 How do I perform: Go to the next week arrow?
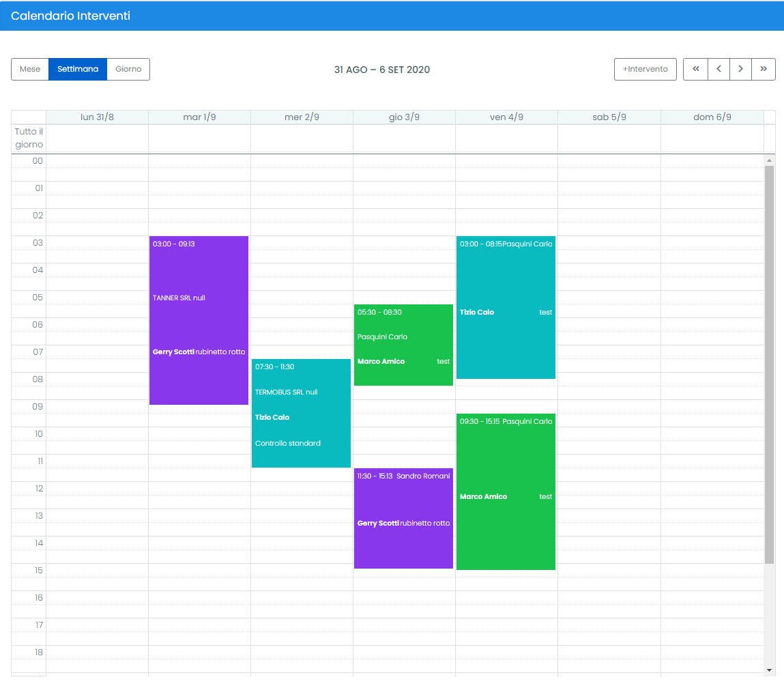740,69
